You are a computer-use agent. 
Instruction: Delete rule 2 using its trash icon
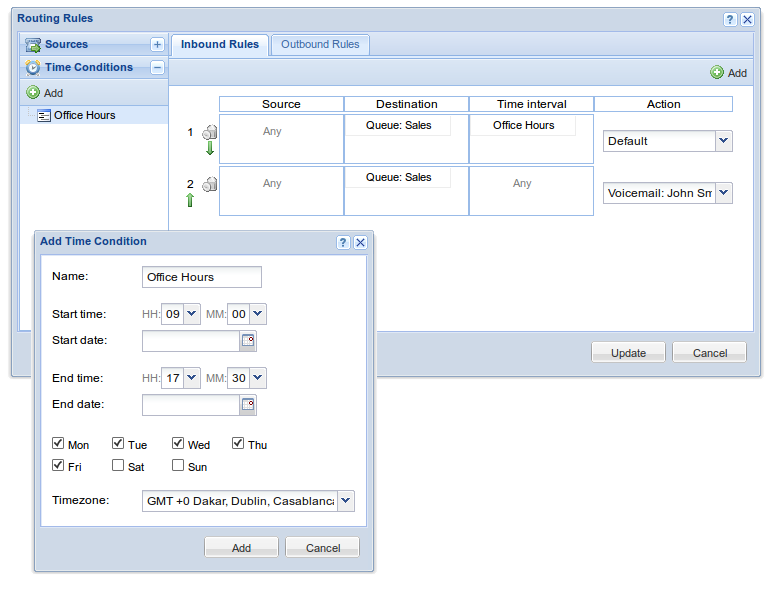coord(210,184)
